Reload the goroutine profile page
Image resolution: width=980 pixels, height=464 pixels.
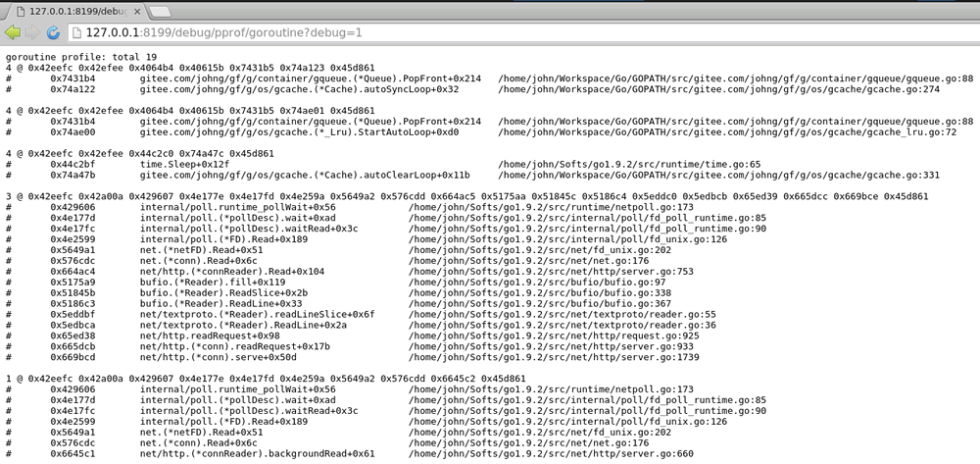(x=53, y=32)
